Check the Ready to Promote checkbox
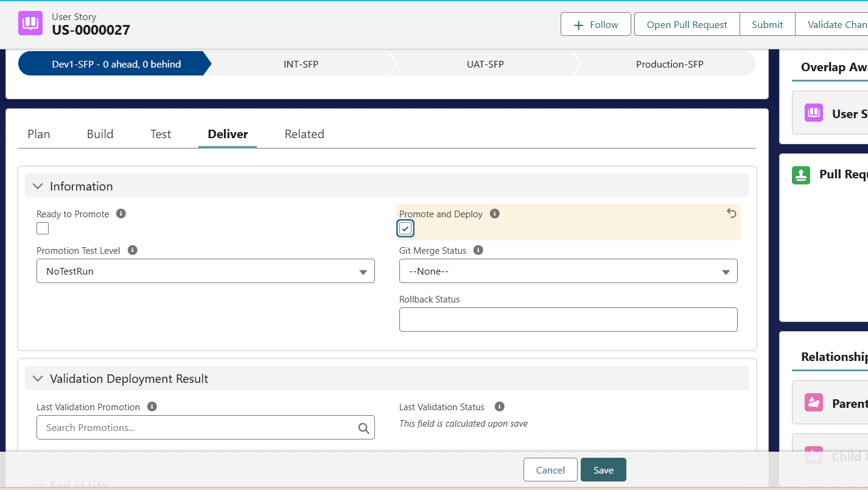 pos(43,228)
